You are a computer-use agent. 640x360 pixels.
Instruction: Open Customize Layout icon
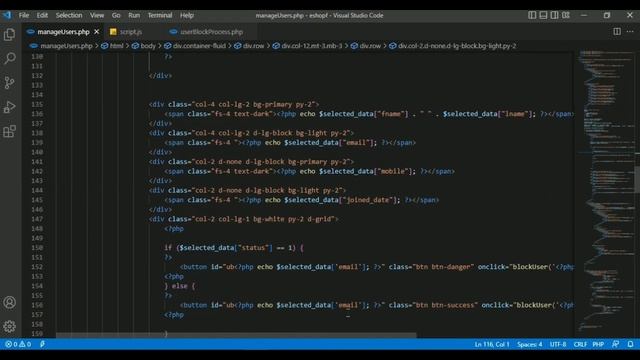click(x=566, y=15)
